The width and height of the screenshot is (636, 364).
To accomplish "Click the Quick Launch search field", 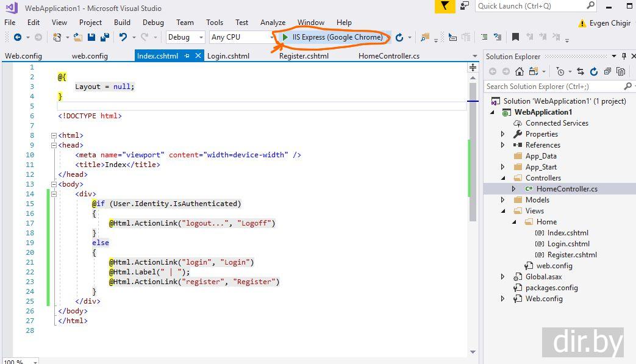I will coord(531,6).
